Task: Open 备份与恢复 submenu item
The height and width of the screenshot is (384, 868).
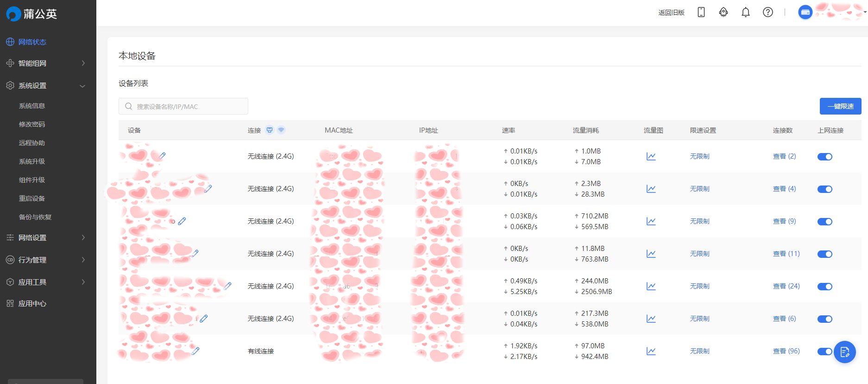Action: coord(35,217)
